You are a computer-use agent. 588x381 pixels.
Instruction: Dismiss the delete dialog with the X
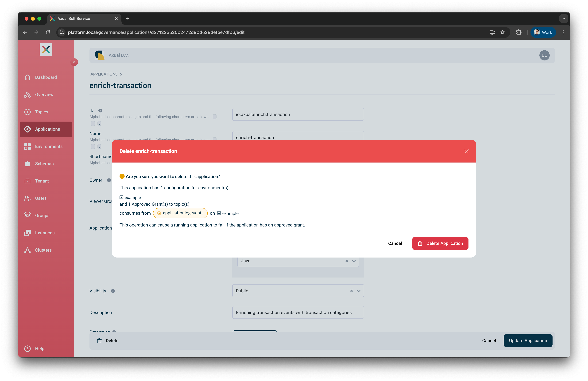pyautogui.click(x=466, y=151)
